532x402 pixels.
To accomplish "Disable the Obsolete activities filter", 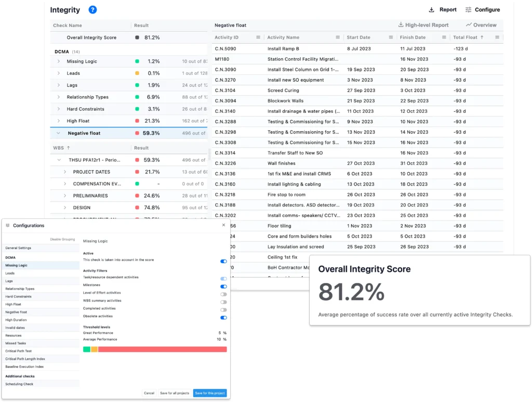I will coord(223,317).
